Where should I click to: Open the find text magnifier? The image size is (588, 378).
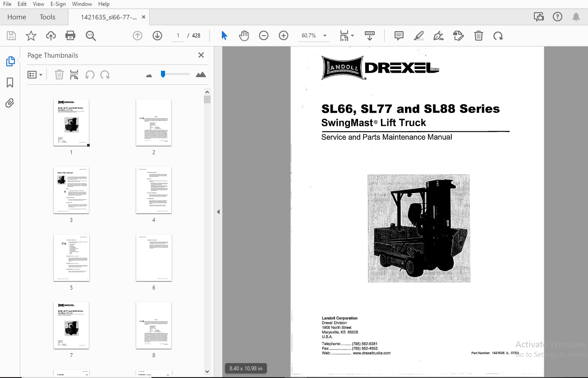[91, 36]
